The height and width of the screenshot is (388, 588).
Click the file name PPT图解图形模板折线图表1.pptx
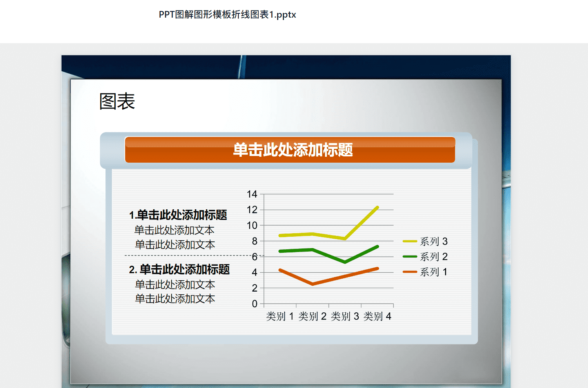(x=227, y=15)
